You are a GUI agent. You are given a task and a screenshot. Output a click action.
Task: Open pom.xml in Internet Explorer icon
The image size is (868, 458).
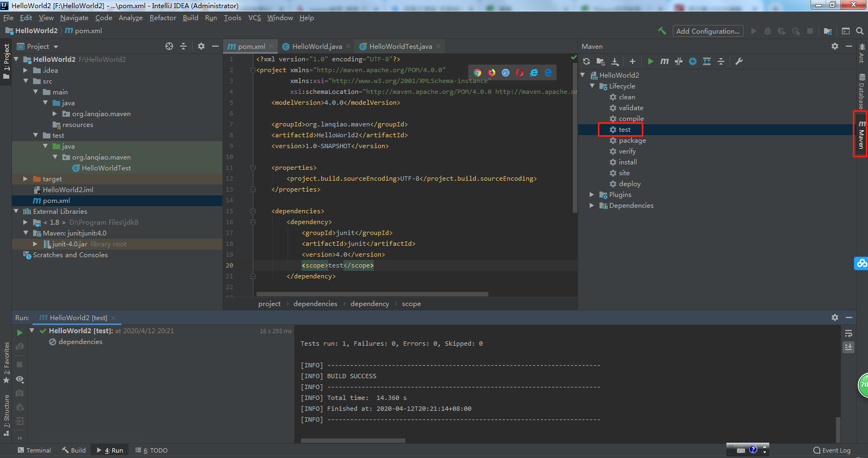click(x=534, y=73)
